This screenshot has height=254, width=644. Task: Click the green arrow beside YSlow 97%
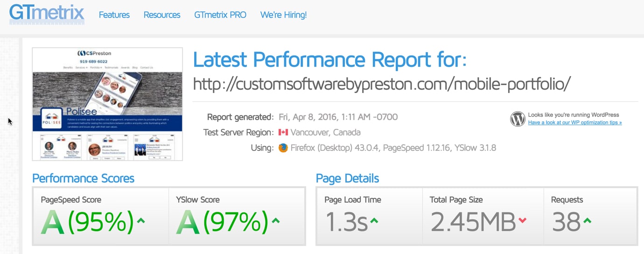click(276, 220)
